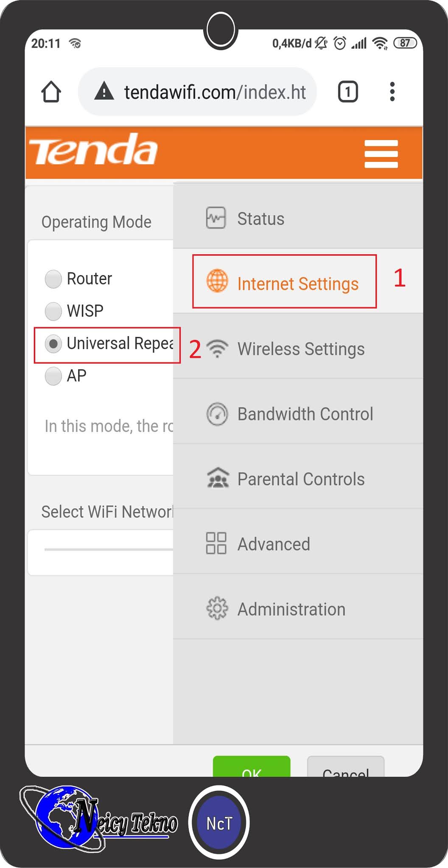Click the green OK button
The height and width of the screenshot is (868, 448).
pos(252,766)
